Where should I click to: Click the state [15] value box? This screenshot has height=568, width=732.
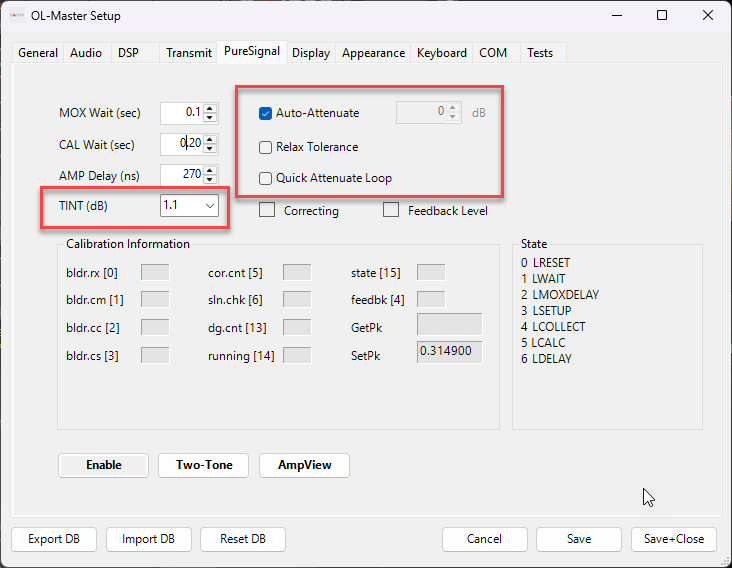point(431,272)
